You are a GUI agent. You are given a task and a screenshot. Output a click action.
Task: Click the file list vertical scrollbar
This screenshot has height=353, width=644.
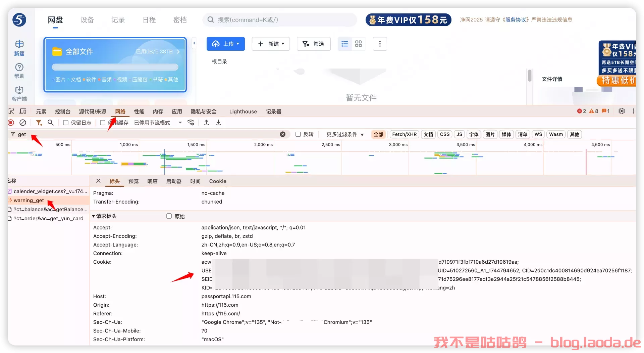[529, 76]
